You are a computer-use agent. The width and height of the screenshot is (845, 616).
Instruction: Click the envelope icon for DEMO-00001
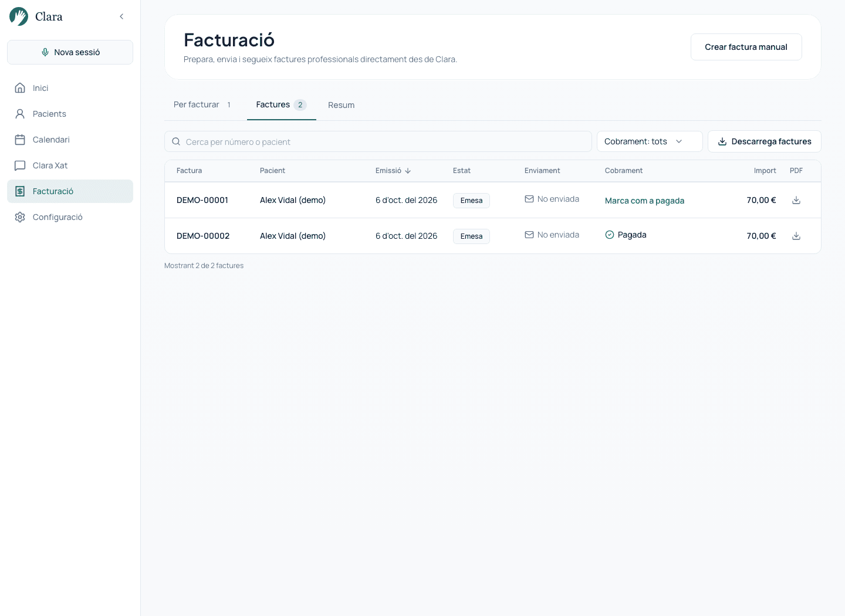(x=529, y=199)
